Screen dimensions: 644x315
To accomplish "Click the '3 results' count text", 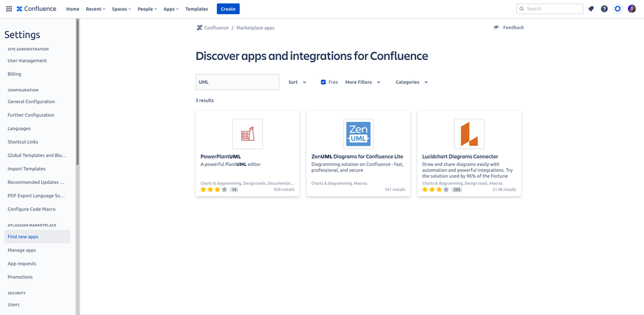I will 205,100.
